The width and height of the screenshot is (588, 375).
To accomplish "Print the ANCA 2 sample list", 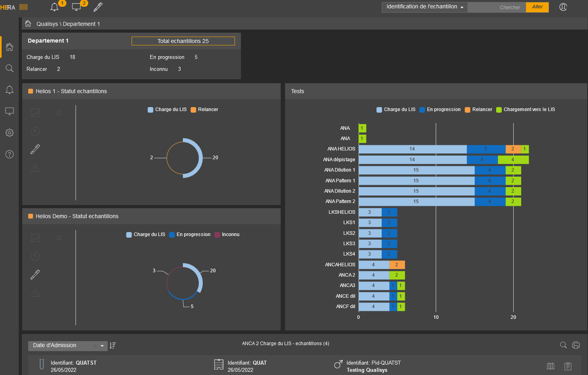I will click(575, 345).
